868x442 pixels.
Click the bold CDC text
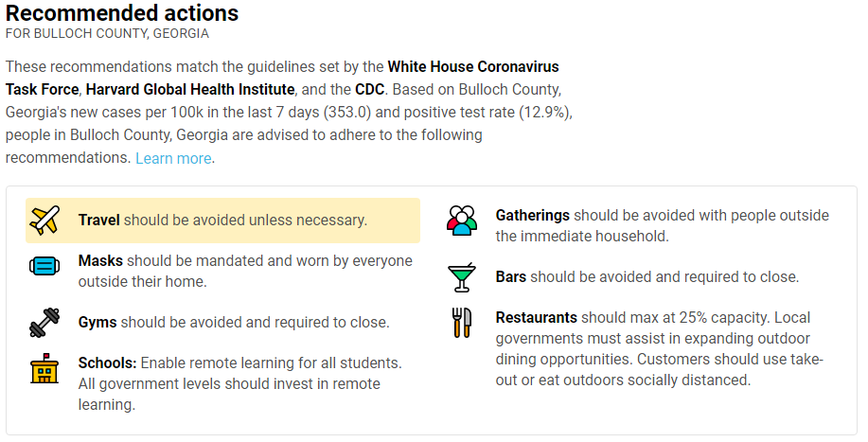point(370,90)
